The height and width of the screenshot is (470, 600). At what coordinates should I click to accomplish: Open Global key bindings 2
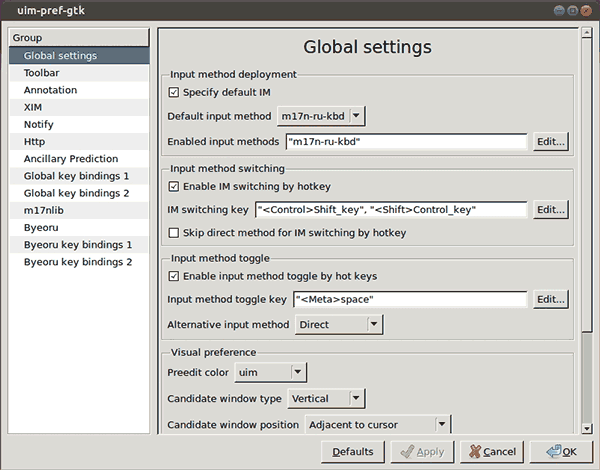(79, 193)
